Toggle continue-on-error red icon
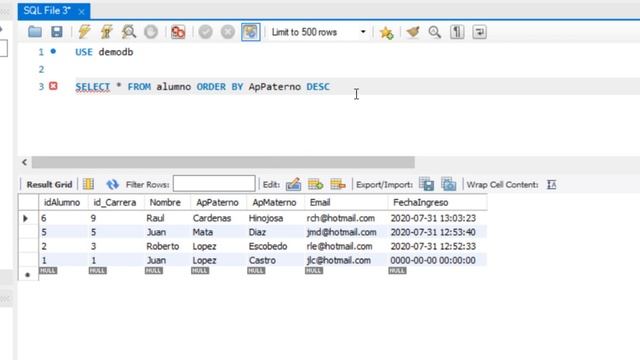 (x=178, y=32)
